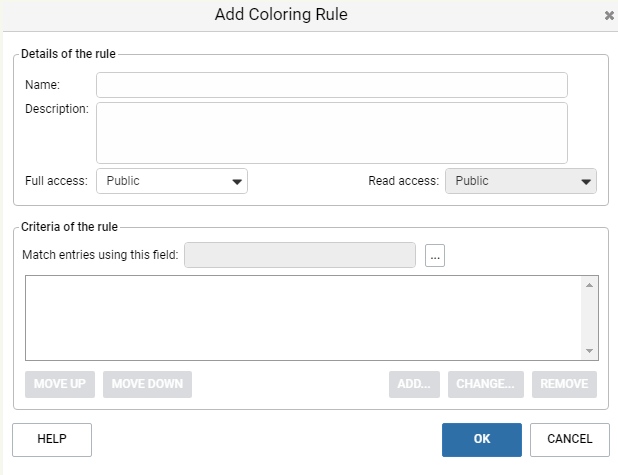Confirm the rule with OK
618x475 pixels.
[482, 440]
